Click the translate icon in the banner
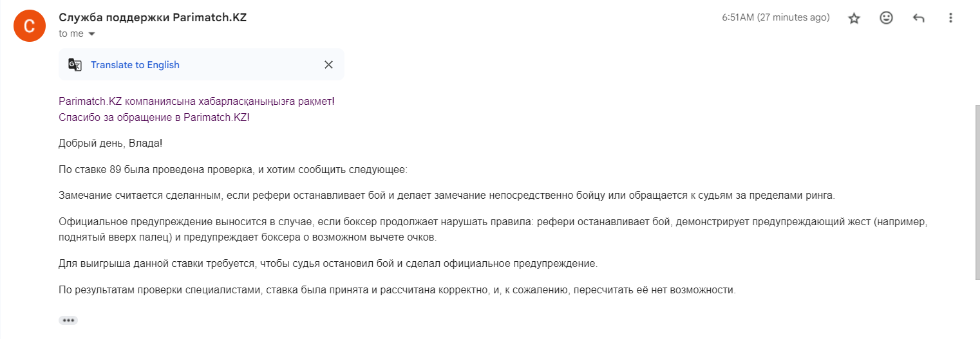Screen dimensions: 980x339 (75, 65)
